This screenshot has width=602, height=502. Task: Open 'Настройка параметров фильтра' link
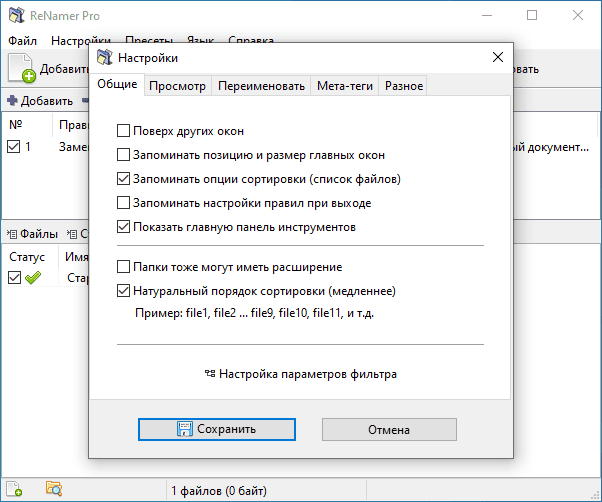[301, 374]
